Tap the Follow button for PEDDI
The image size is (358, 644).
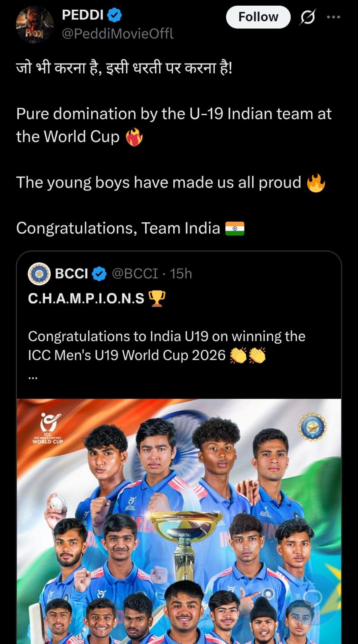(258, 17)
